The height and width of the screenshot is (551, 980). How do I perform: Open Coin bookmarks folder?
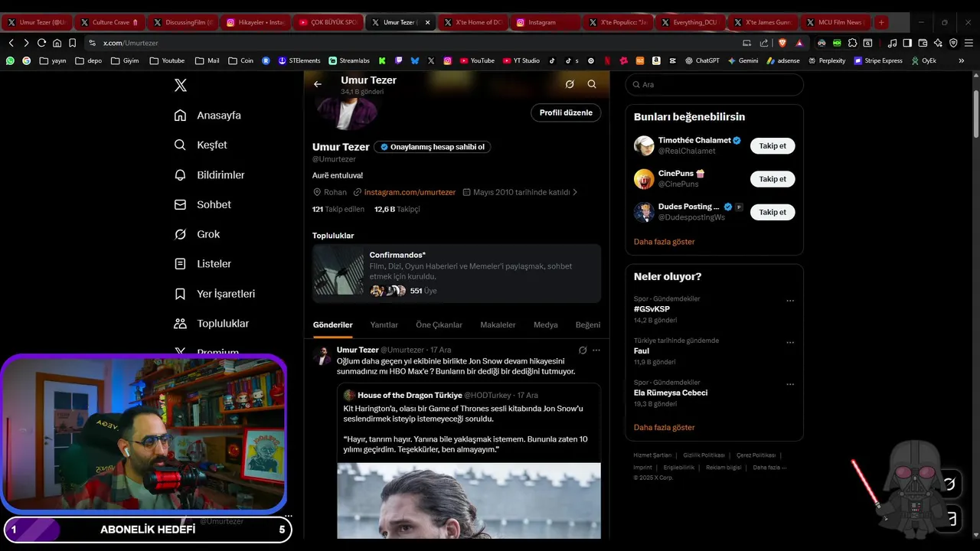pos(240,60)
